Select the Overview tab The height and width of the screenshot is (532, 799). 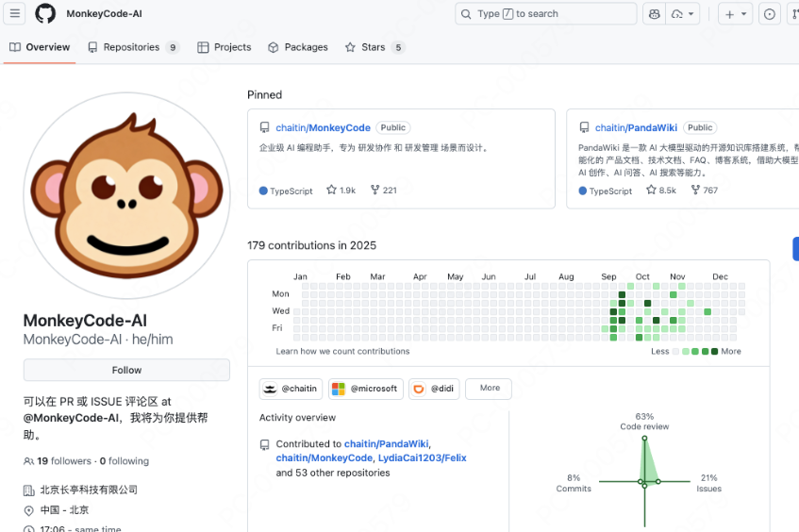click(40, 47)
